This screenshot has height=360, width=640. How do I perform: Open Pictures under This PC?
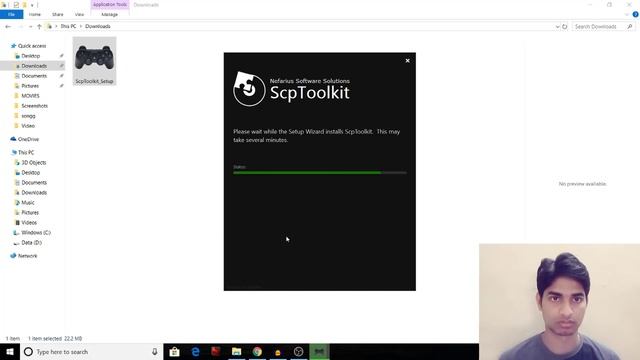point(30,213)
